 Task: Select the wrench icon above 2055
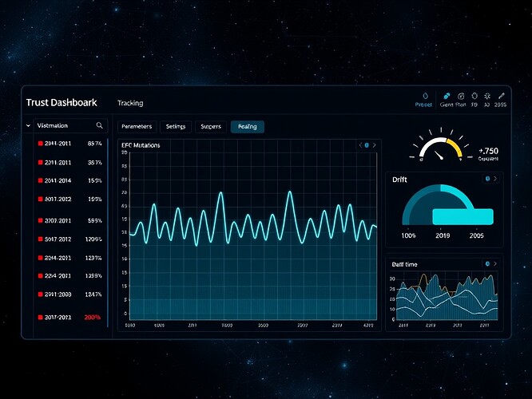point(501,97)
